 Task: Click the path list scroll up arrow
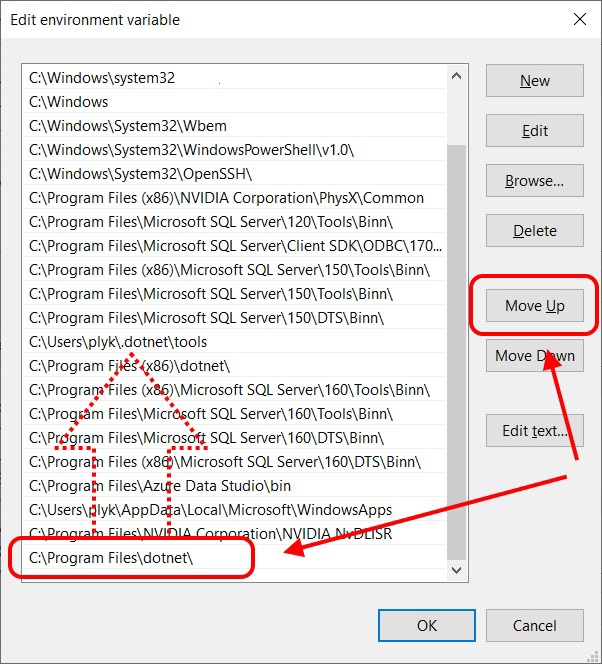pos(456,76)
